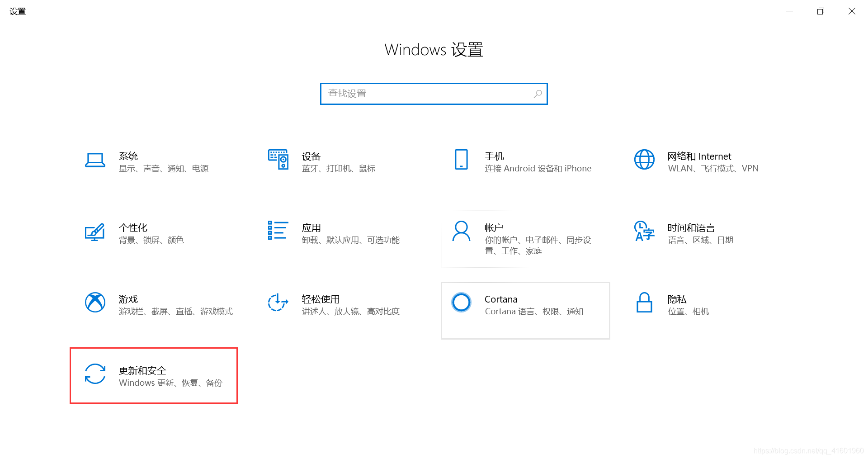The width and height of the screenshot is (868, 459).
Task: Click the text 蓝牙、打印机、鼠标
Action: [339, 168]
